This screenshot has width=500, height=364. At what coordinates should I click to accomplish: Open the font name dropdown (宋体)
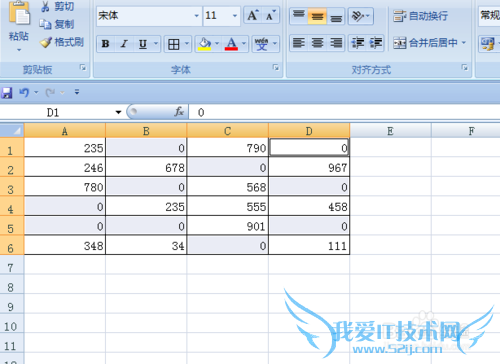coord(196,16)
